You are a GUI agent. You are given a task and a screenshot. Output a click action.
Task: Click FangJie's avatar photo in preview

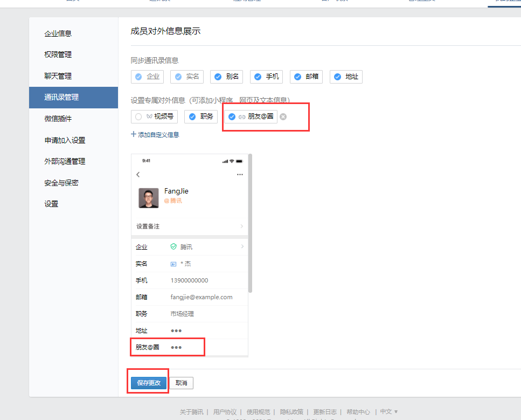click(149, 198)
